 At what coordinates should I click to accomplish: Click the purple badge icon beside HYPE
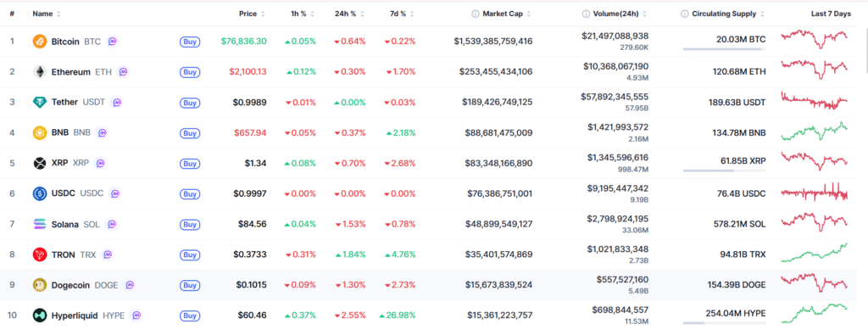pos(136,316)
